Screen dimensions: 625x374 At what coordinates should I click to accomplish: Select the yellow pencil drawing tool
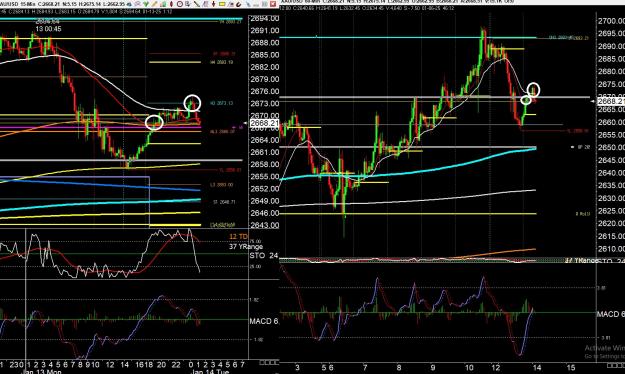[154, 4]
